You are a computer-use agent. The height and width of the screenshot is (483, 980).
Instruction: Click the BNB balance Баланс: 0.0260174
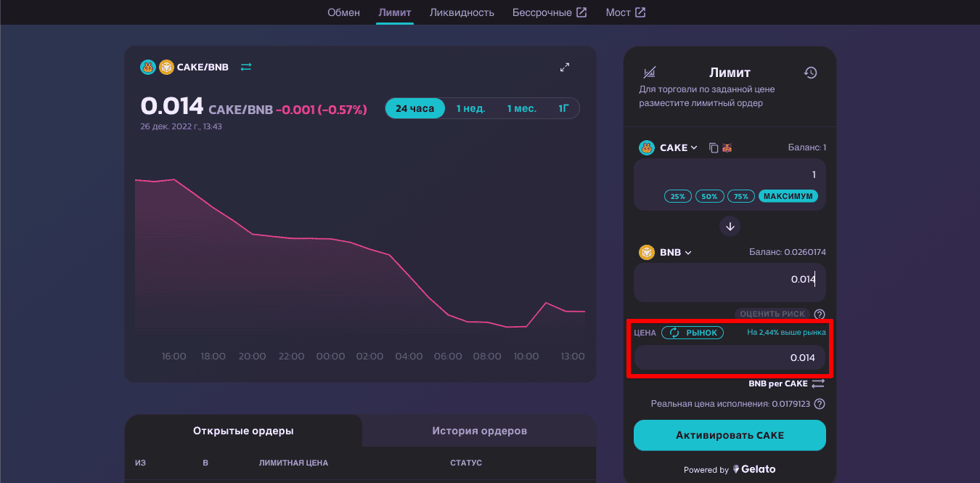point(788,252)
